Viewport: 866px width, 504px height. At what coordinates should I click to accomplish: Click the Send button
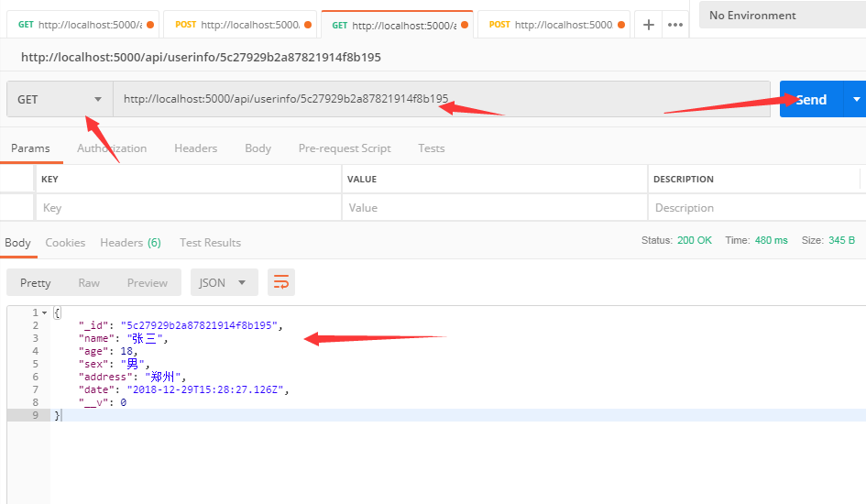(x=812, y=99)
